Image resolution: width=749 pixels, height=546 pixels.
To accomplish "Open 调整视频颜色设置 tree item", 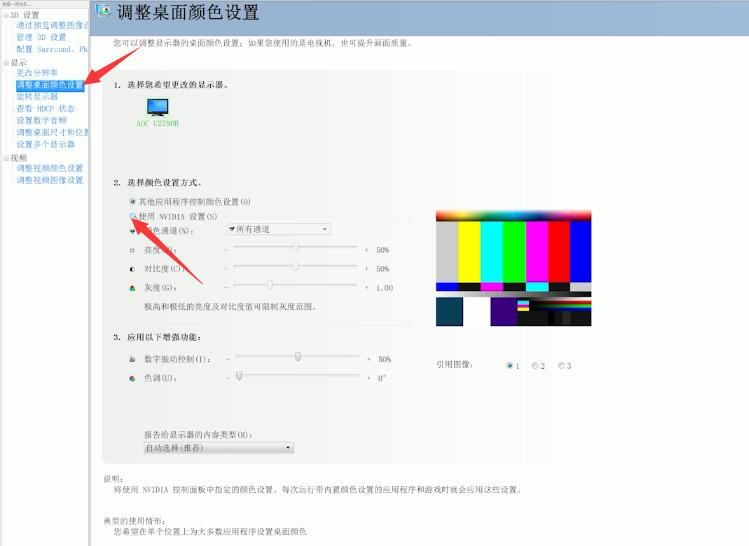I will [x=50, y=168].
